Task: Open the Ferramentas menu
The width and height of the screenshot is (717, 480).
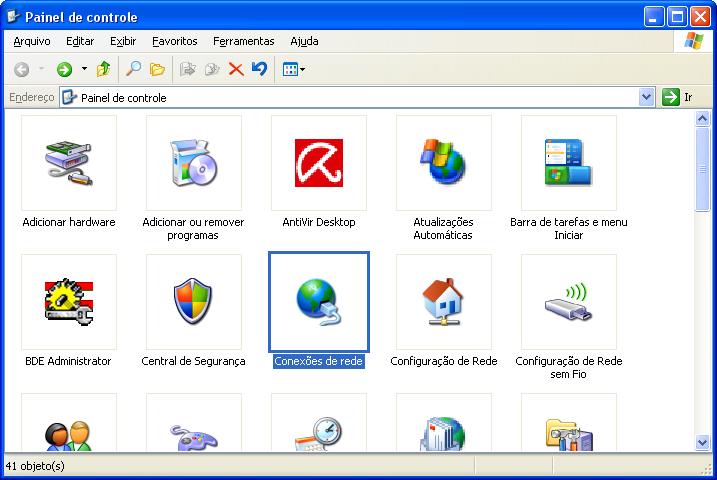Action: 244,41
